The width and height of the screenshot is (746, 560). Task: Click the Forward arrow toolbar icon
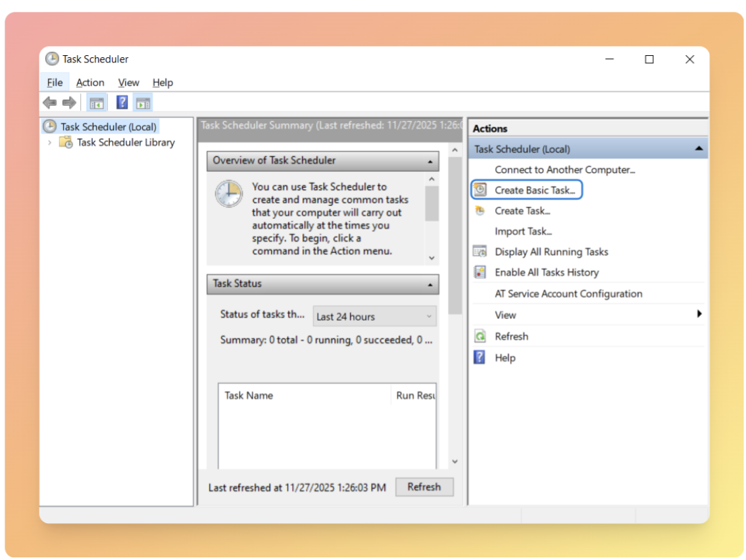[x=69, y=103]
